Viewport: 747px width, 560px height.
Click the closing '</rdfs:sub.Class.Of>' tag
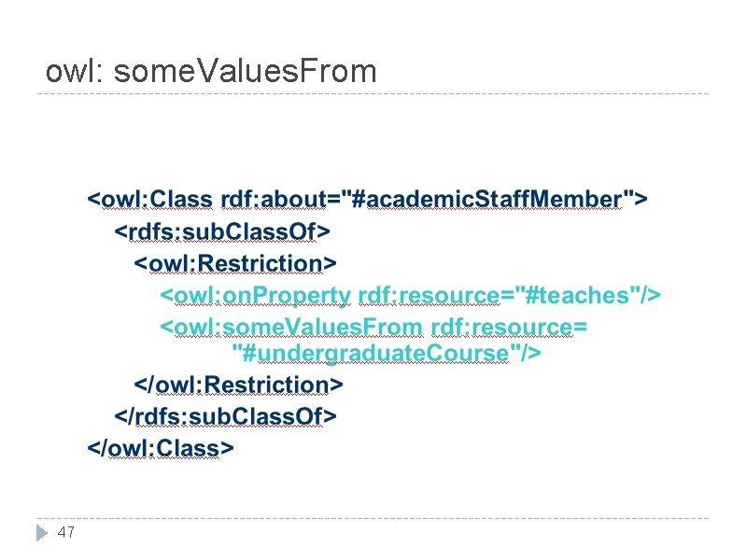pyautogui.click(x=225, y=416)
